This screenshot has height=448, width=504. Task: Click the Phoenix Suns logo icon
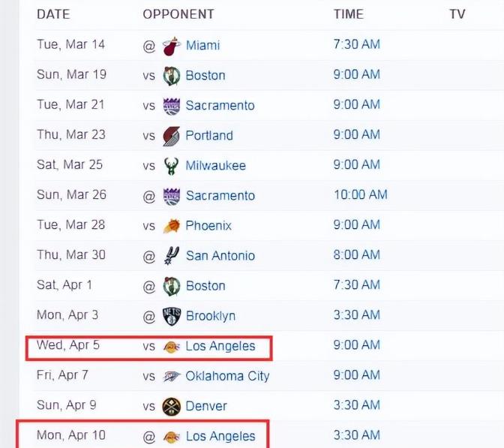(x=172, y=226)
